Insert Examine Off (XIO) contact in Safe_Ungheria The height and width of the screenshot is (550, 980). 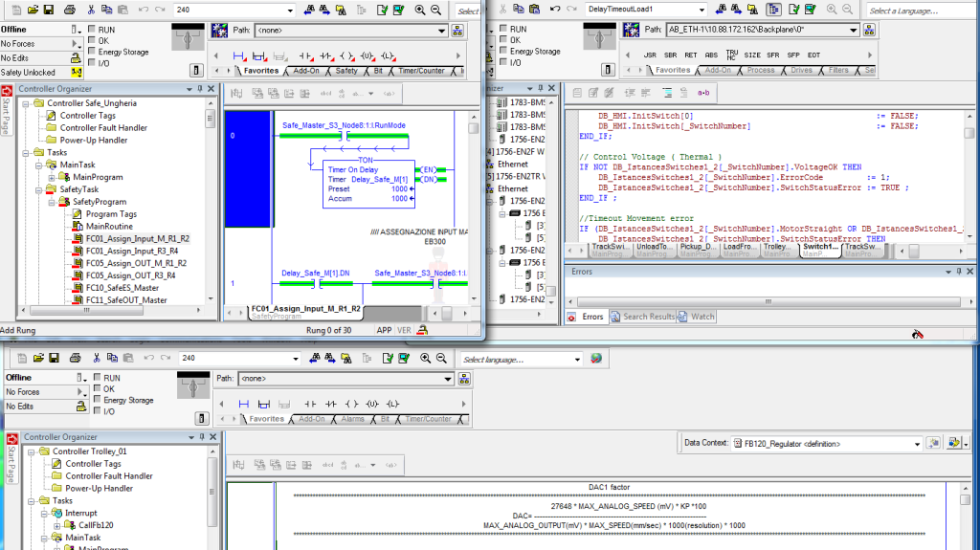point(325,55)
